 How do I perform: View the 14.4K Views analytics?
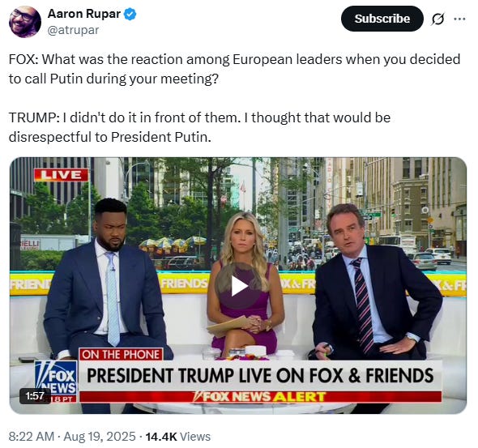[x=178, y=437]
